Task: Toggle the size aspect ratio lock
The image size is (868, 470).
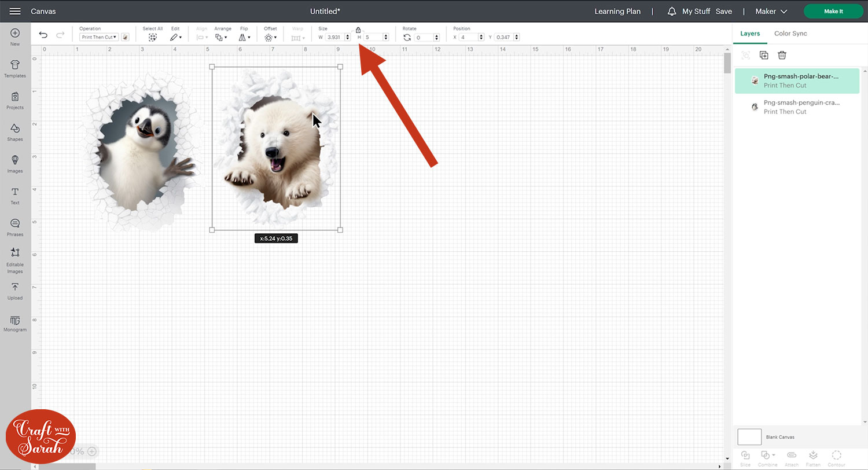Action: pyautogui.click(x=358, y=30)
